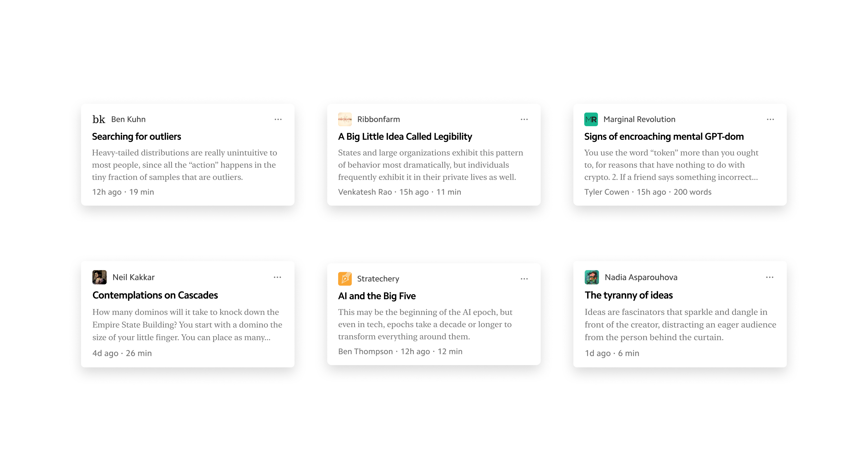This screenshot has width=868, height=471.
Task: Open A Big Little Idea Called Legibility
Action: click(x=405, y=137)
